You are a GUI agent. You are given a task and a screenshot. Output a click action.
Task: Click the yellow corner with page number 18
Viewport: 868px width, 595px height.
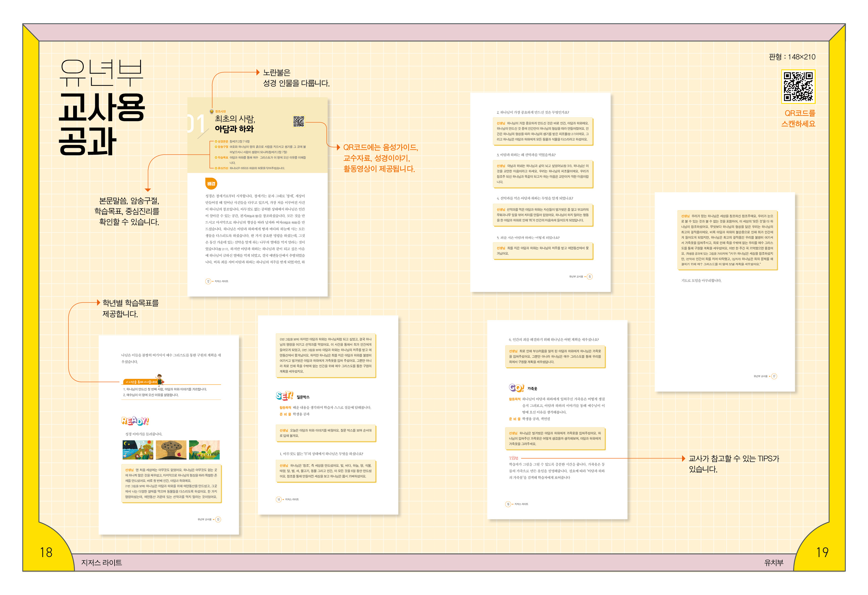[x=46, y=552]
